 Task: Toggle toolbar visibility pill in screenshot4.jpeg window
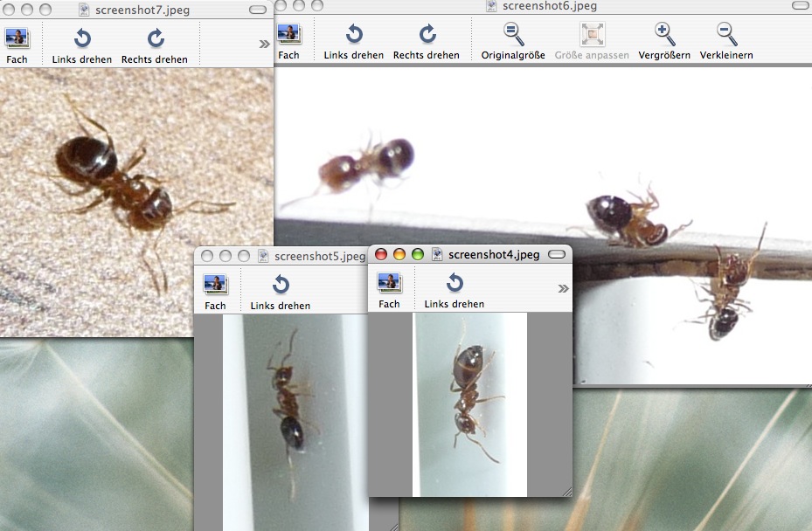pyautogui.click(x=557, y=254)
